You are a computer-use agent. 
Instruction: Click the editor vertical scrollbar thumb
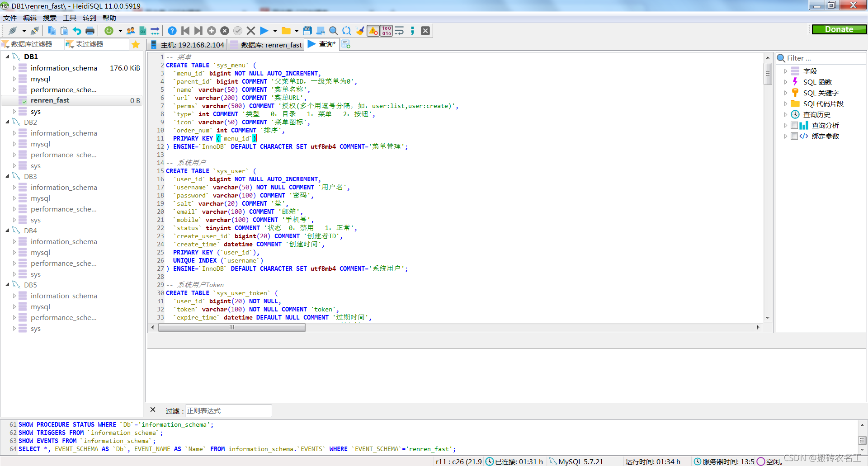(x=768, y=74)
